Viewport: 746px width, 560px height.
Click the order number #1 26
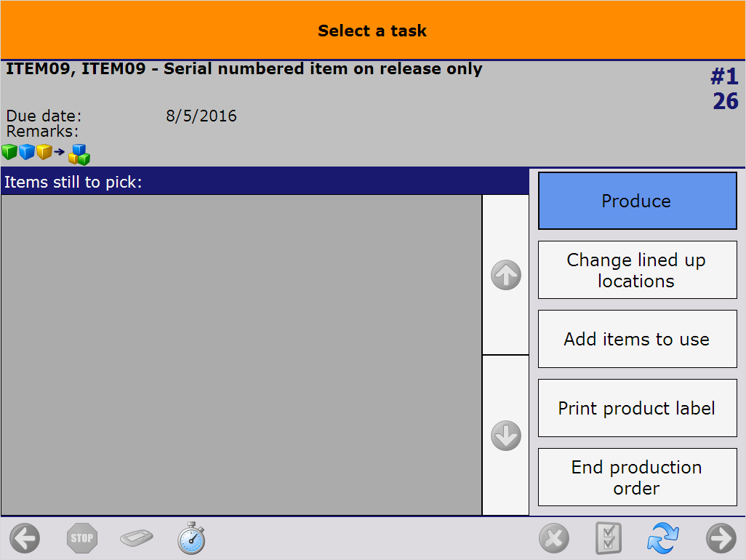pos(724,89)
